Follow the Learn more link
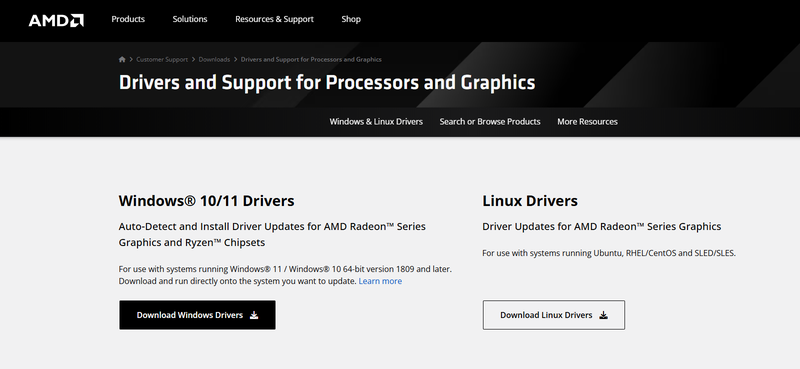The image size is (800, 369). [x=380, y=281]
